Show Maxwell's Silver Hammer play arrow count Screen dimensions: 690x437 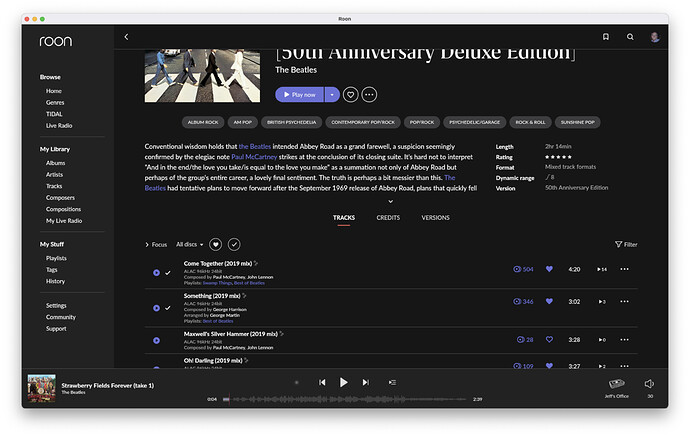(602, 340)
